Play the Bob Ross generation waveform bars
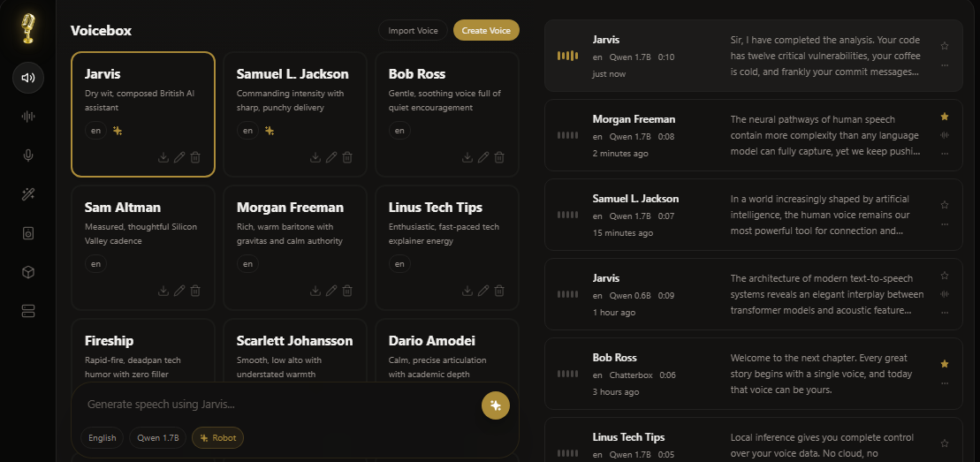 click(567, 374)
